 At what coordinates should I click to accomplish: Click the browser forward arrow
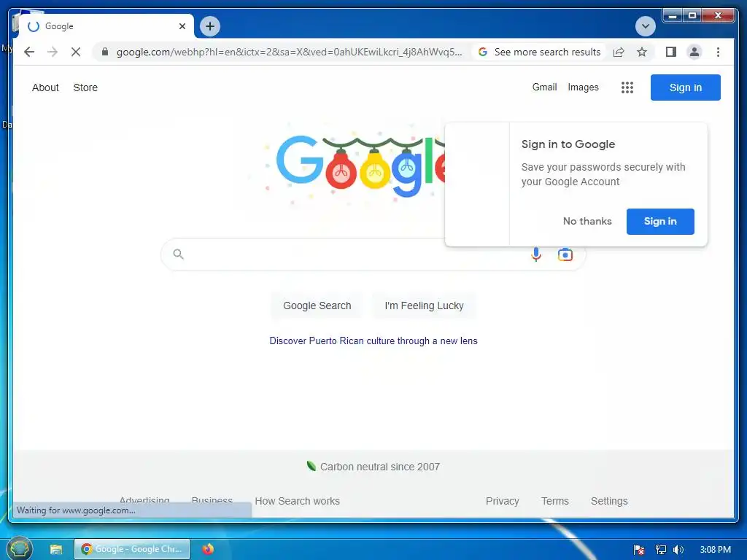pyautogui.click(x=53, y=52)
